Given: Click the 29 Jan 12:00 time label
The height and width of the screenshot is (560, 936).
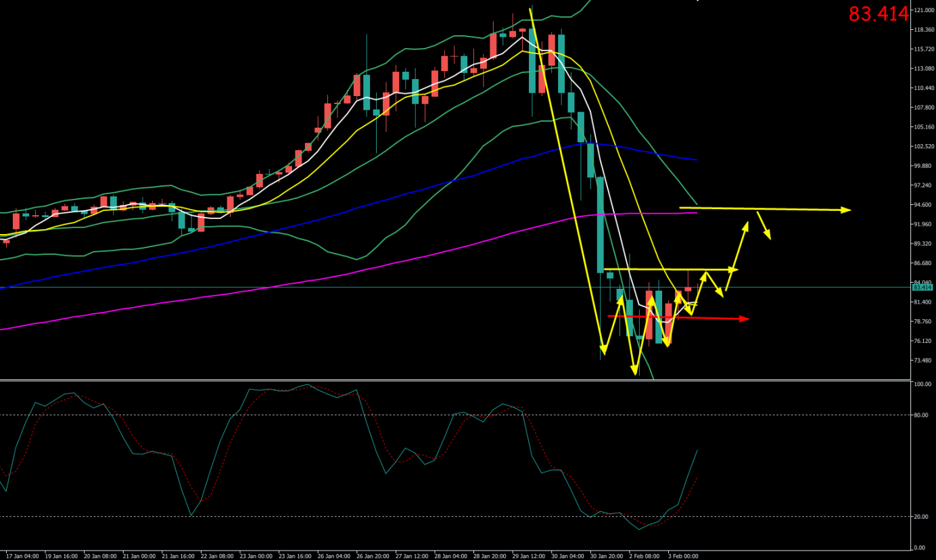Looking at the screenshot, I should 528,555.
